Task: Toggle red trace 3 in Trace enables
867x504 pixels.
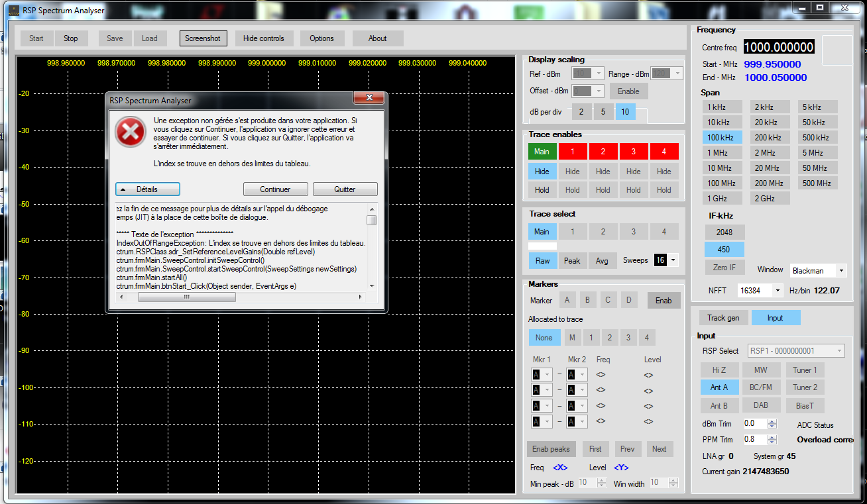Action: coord(634,152)
